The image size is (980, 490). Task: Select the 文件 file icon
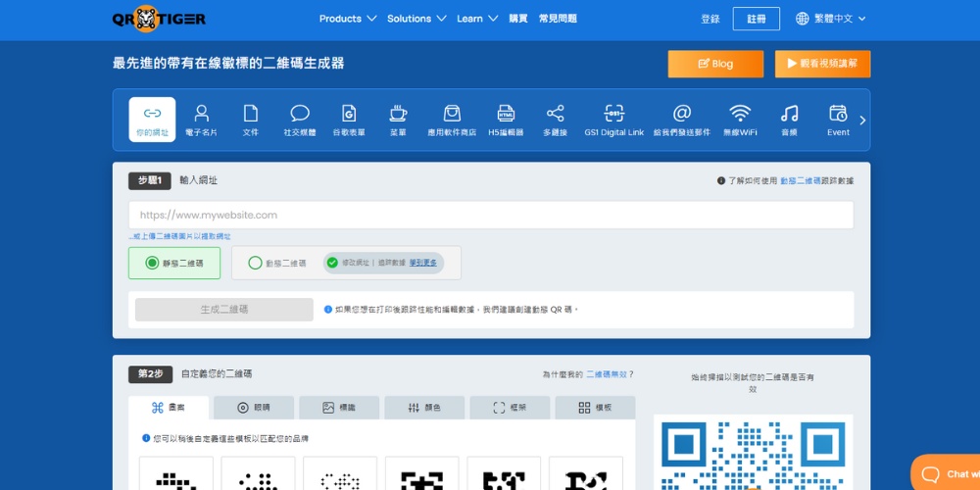coord(251,113)
